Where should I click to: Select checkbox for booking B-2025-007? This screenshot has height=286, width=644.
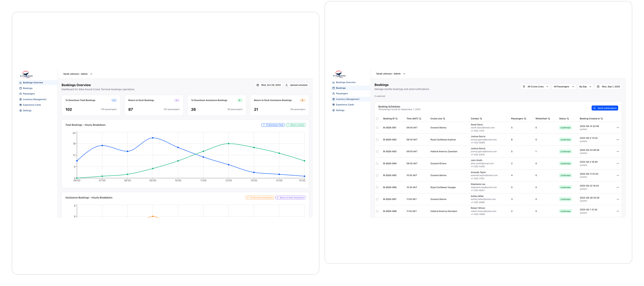[377, 199]
